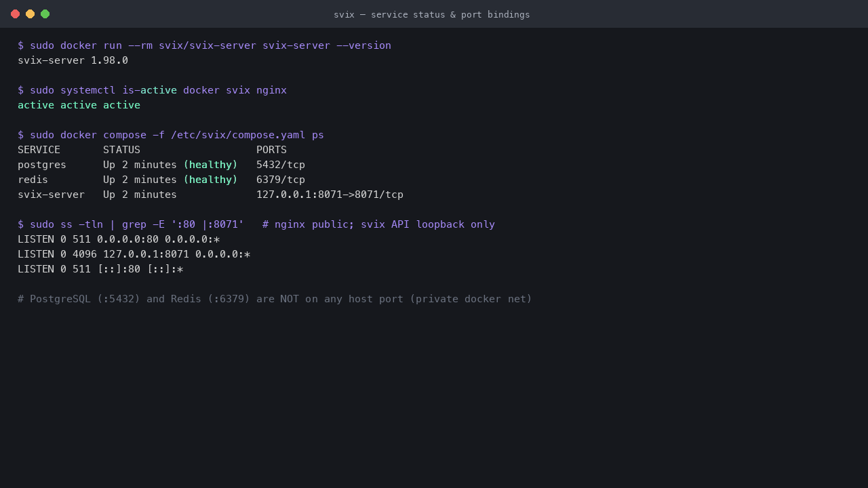This screenshot has height=488, width=868.
Task: Click the '# nginx public; svix API loopback only' comment
Action: [378, 224]
